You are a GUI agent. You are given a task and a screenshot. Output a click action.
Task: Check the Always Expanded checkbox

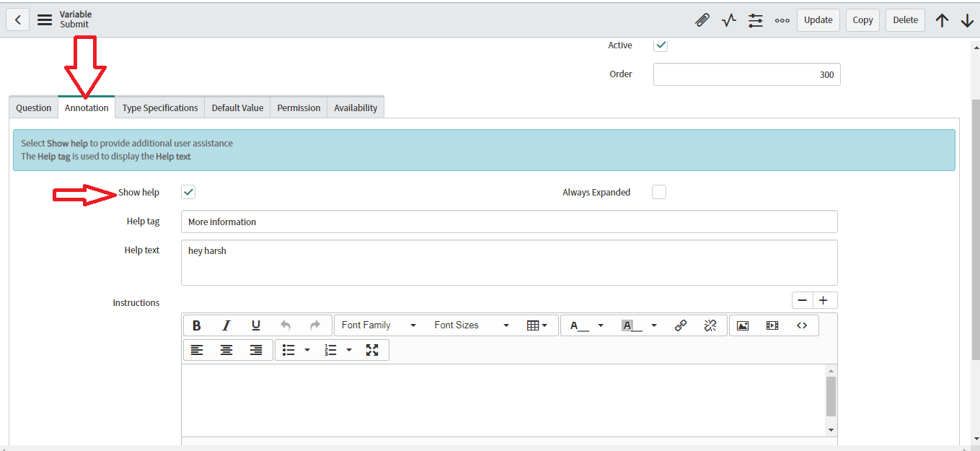coord(659,192)
